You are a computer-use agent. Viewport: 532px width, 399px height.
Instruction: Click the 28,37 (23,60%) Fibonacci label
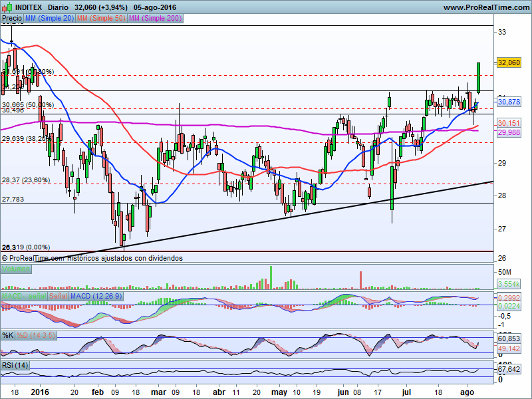coord(26,180)
